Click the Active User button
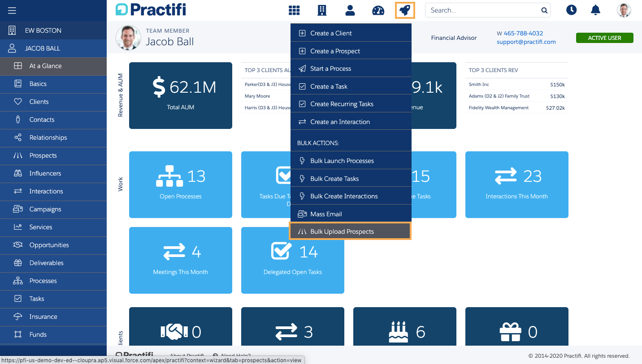This screenshot has height=364, width=642. [604, 38]
